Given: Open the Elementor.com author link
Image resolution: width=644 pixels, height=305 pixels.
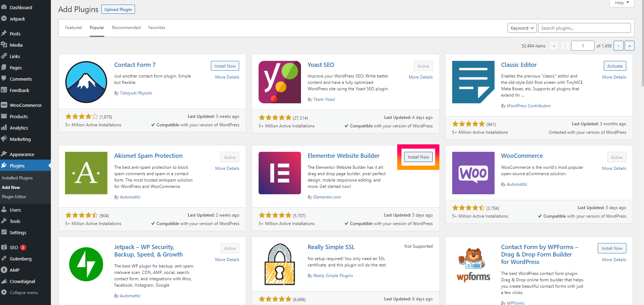Looking at the screenshot, I should (327, 197).
